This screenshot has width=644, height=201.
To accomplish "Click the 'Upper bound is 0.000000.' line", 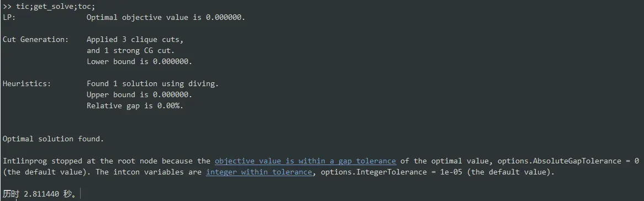I will click(x=140, y=94).
